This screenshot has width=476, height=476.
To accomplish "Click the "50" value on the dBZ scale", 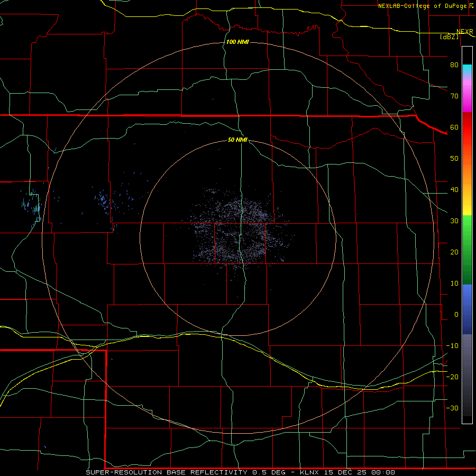I will 454,159.
